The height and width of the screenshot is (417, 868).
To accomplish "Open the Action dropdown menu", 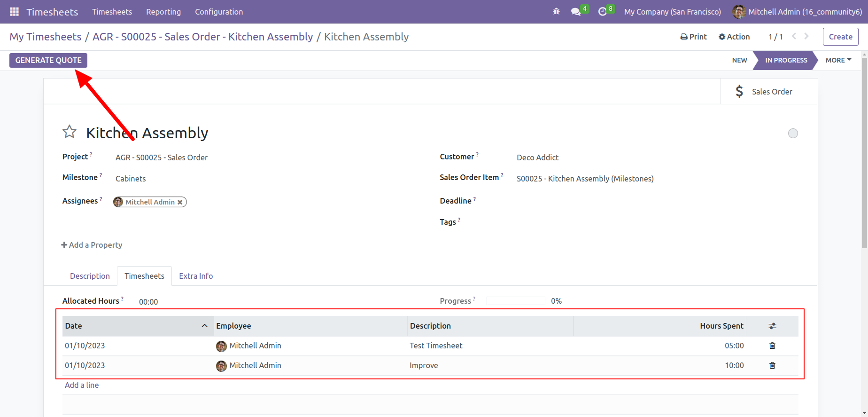I will [x=734, y=37].
